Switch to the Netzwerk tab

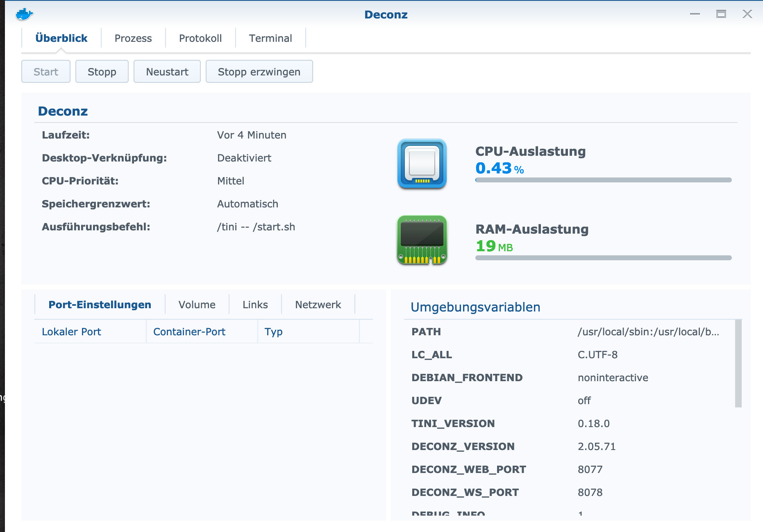tap(318, 305)
